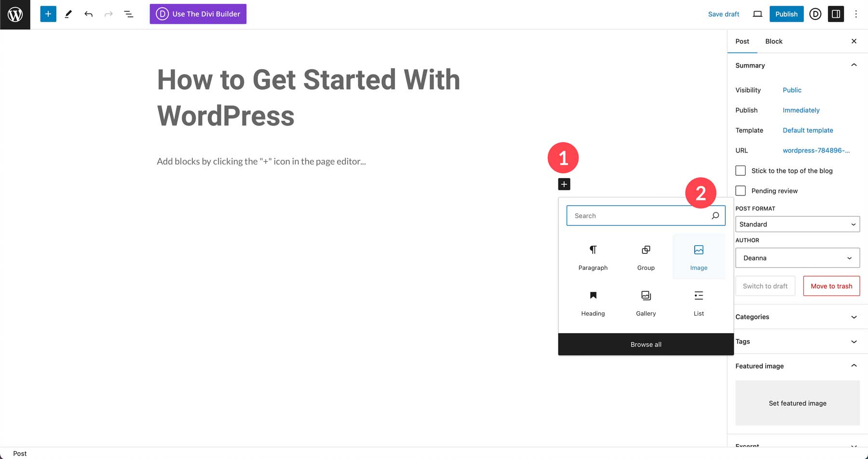Expand the Categories section
Viewport: 868px width, 459px height.
797,317
